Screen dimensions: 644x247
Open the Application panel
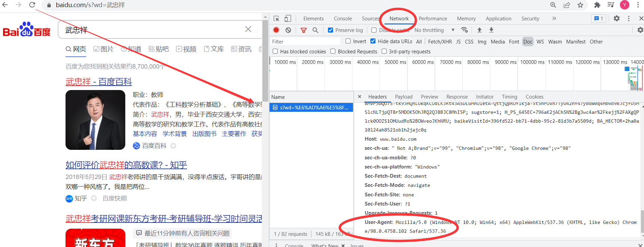(x=498, y=19)
